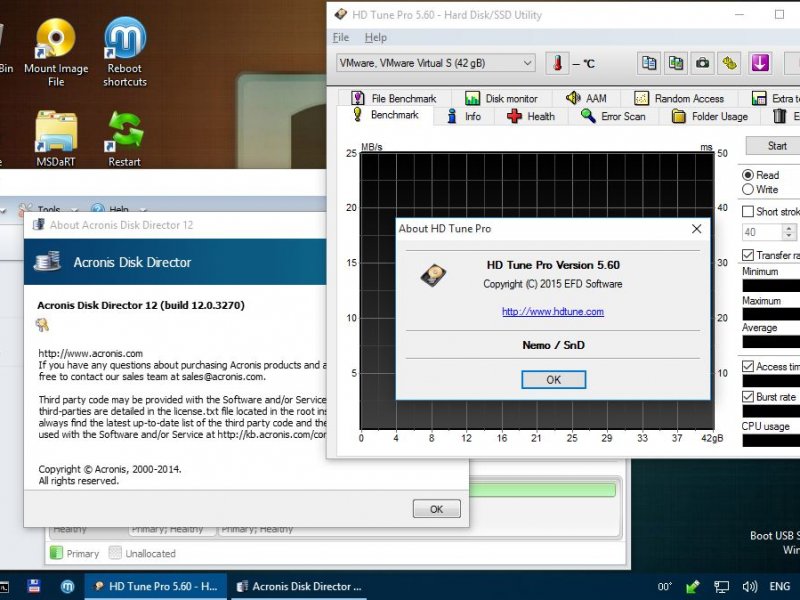800x600 pixels.
Task: Close the About HD Tune Pro dialog with X
Action: [696, 229]
